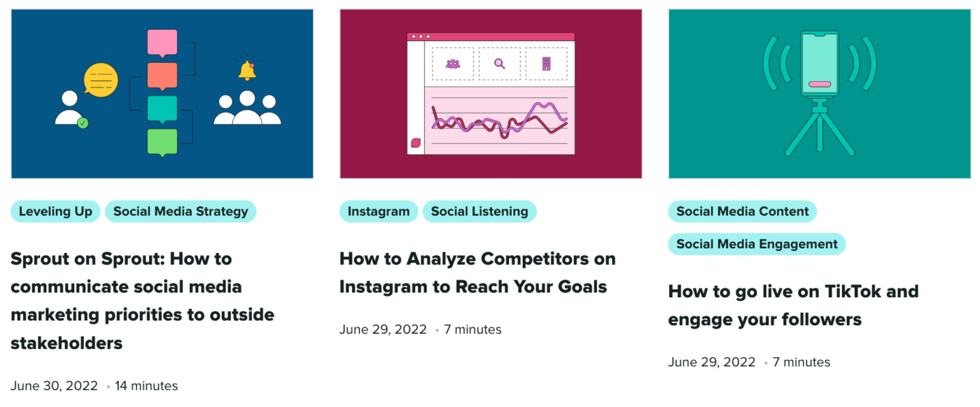Click the magnifying glass icon in the Instagram illustration
The image size is (980, 407).
click(500, 64)
